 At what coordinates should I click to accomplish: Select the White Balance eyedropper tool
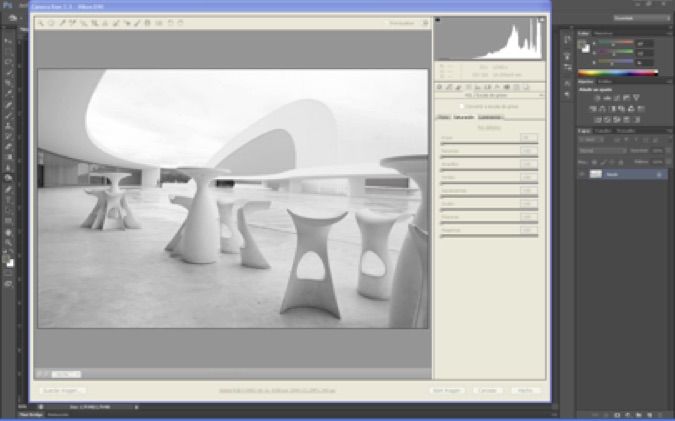pos(60,22)
